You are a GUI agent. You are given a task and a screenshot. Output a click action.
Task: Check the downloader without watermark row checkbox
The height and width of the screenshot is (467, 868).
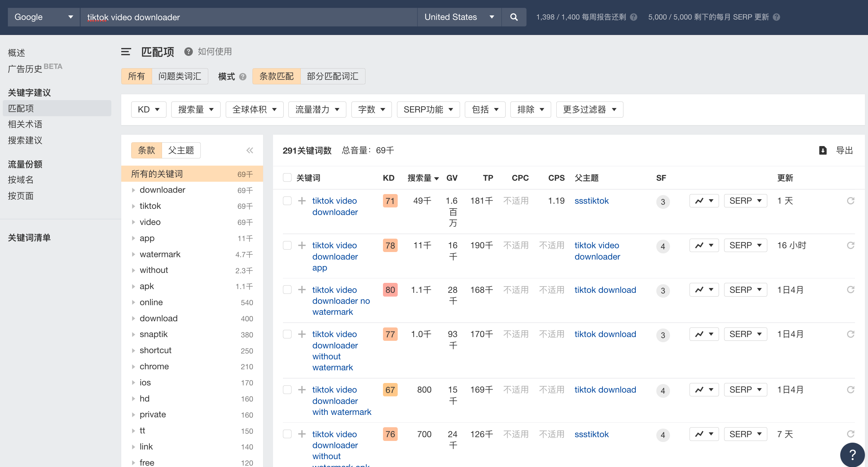click(x=287, y=334)
